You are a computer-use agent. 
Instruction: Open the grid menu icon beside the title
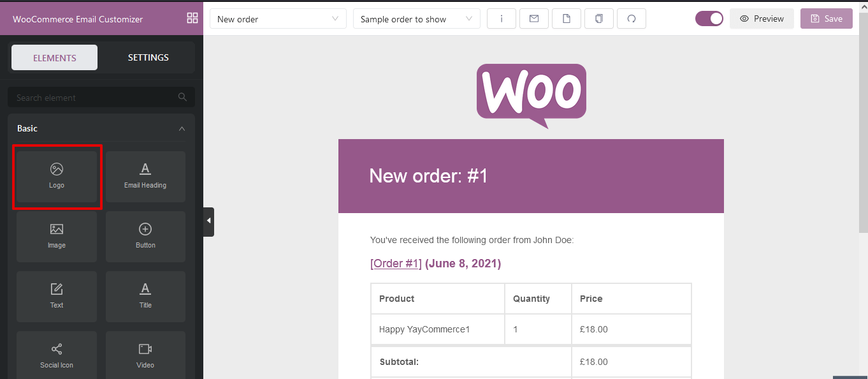click(192, 18)
